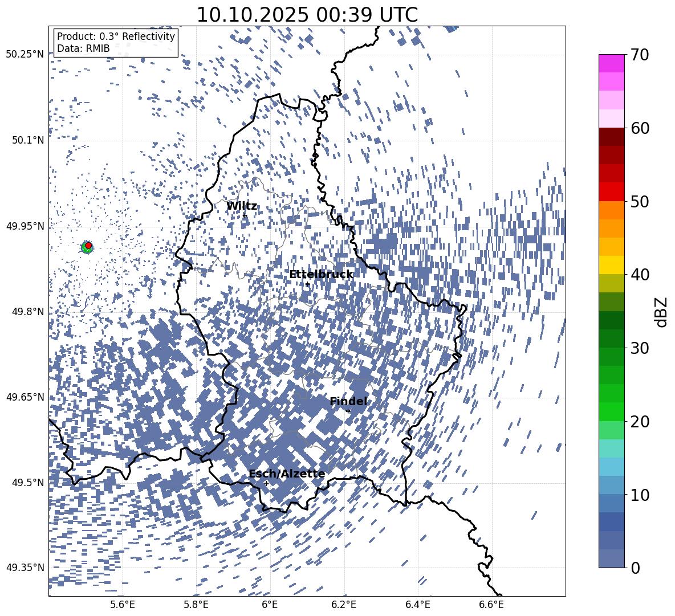Click the magenta top segment of the colorbar
The width and height of the screenshot is (675, 616).
point(611,64)
